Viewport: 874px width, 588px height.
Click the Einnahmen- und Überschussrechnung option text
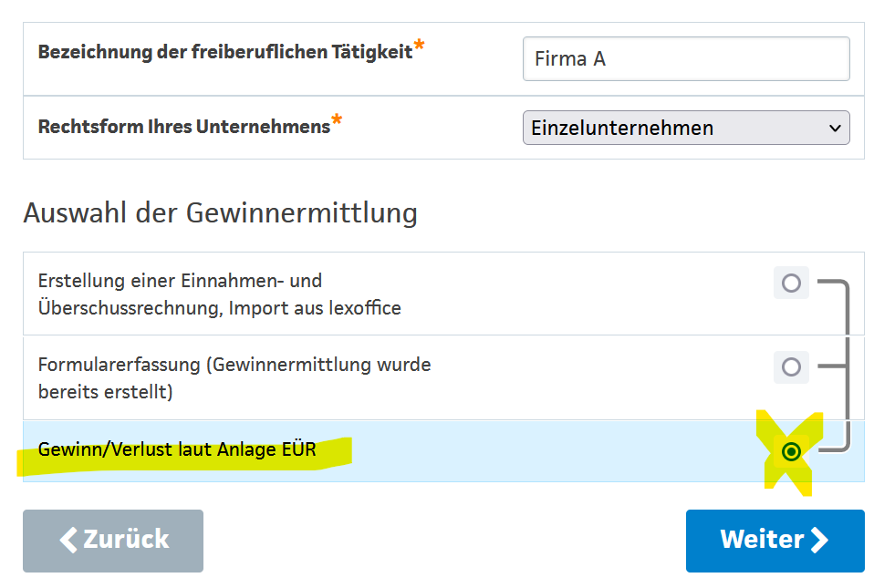(219, 294)
